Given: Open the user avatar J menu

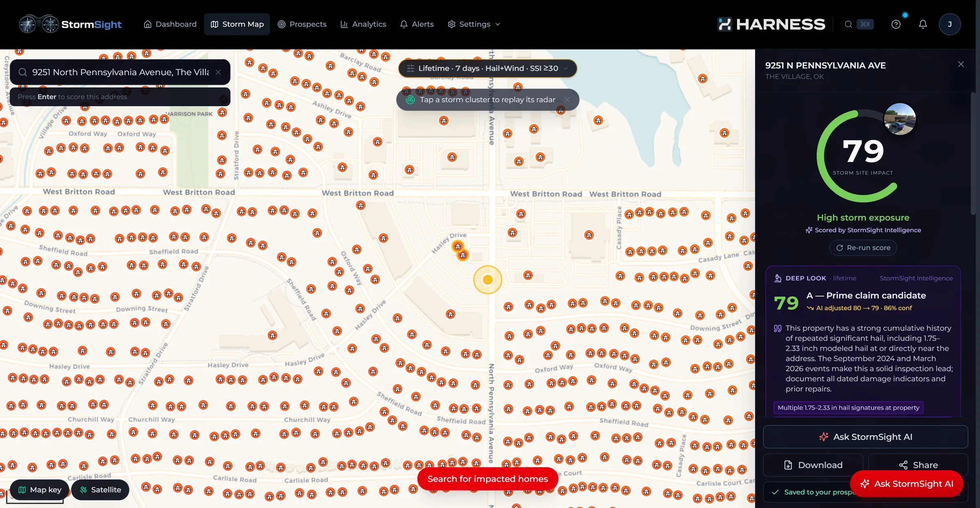Looking at the screenshot, I should point(950,24).
